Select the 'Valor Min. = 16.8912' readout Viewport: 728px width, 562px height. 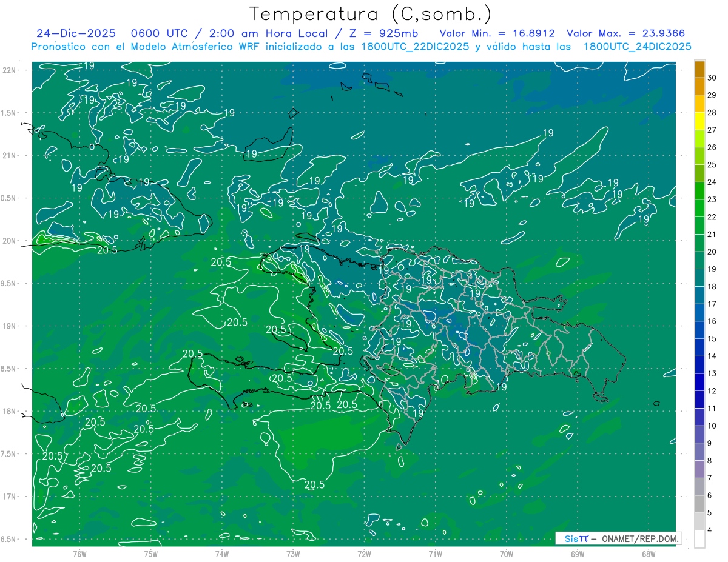(x=497, y=33)
